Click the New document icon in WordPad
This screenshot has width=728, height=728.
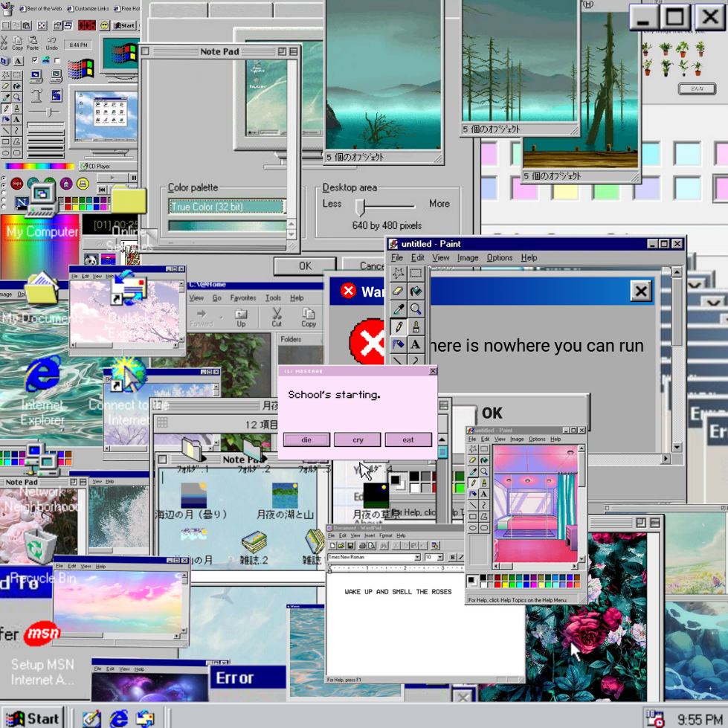tap(332, 546)
